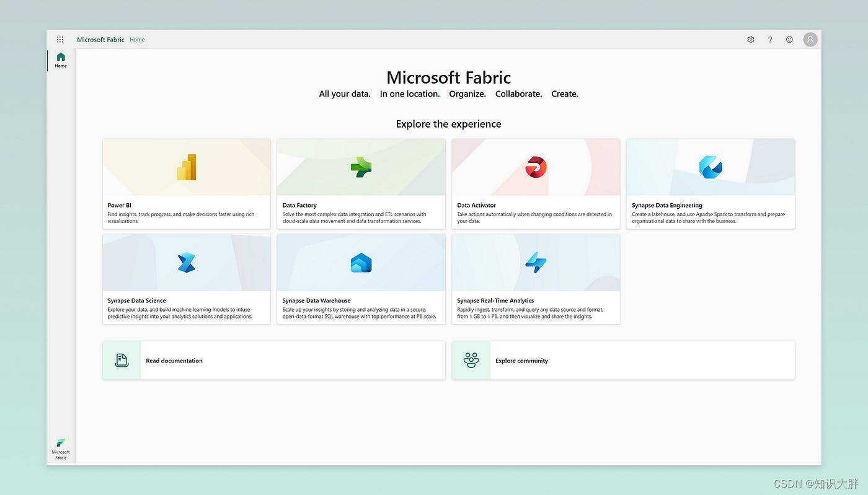Viewport: 868px width, 495px height.
Task: Click the Help question mark icon
Action: pos(770,40)
